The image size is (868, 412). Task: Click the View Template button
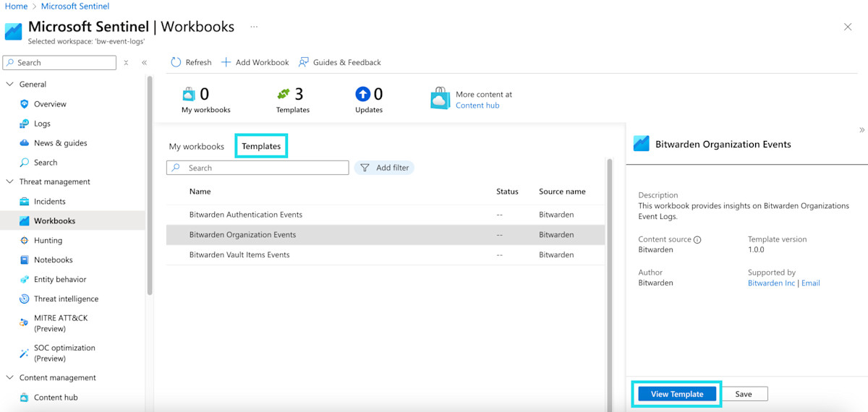(676, 394)
